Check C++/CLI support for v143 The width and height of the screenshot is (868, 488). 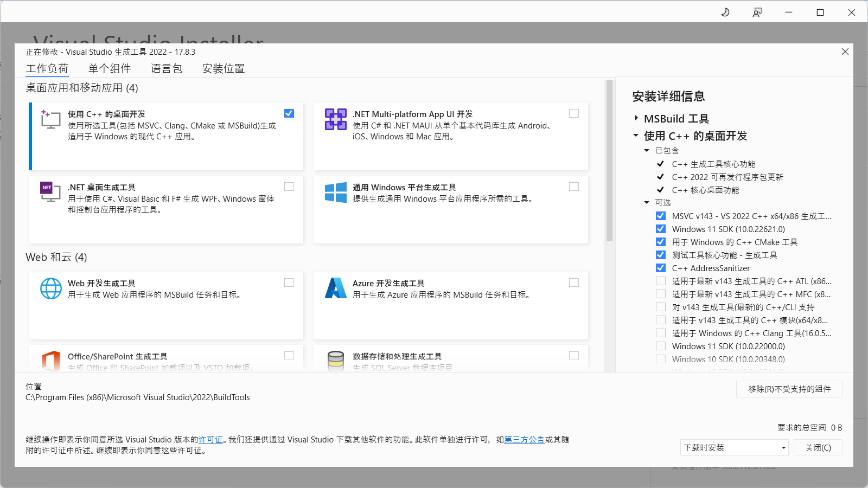pos(661,307)
